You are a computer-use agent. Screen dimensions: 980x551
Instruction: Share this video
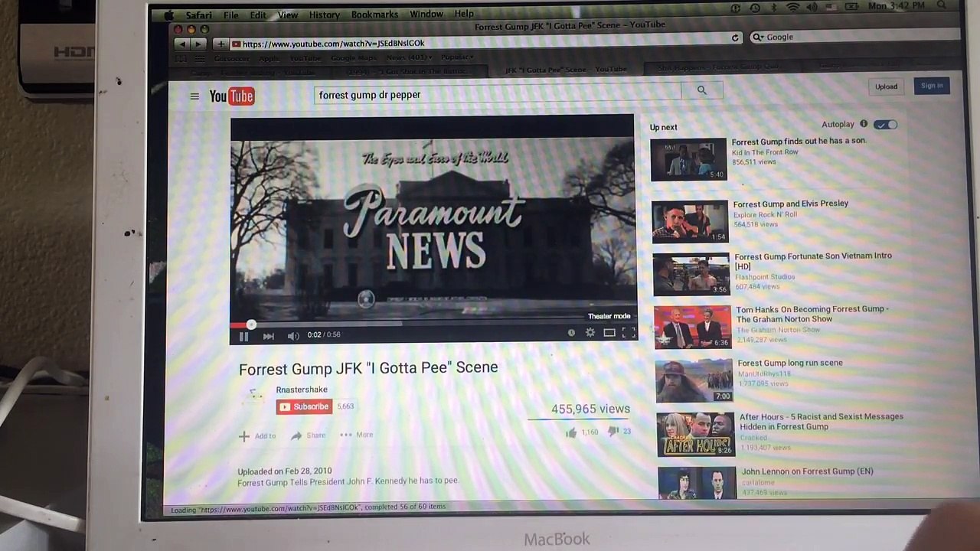coord(309,435)
